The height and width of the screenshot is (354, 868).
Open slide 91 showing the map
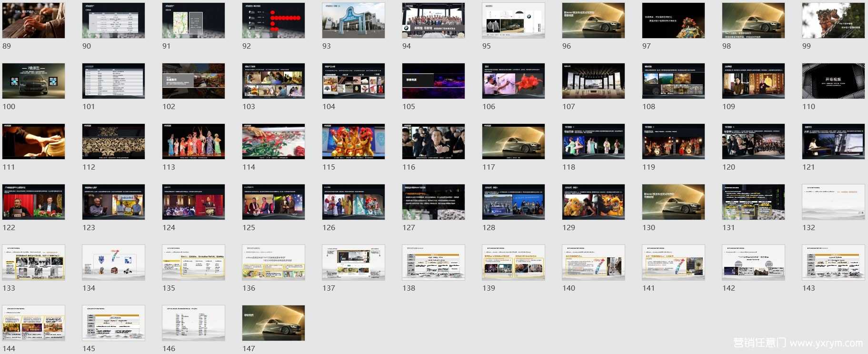[193, 20]
